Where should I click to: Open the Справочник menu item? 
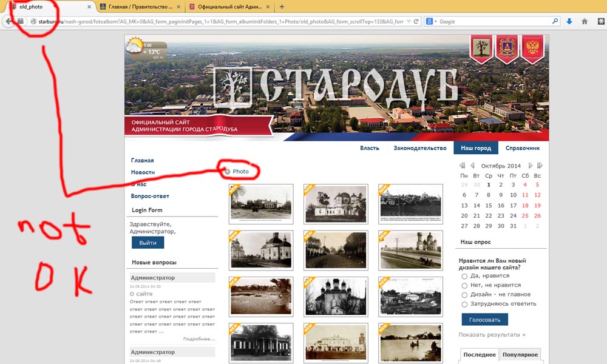click(x=522, y=148)
